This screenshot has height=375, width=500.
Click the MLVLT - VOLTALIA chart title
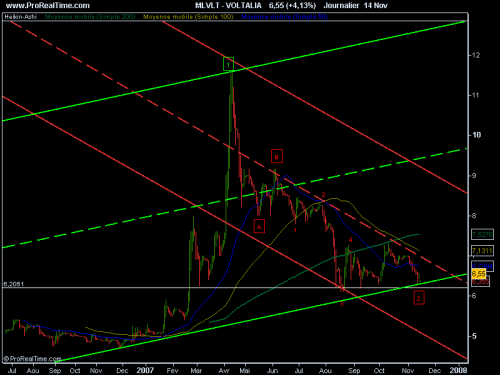[228, 6]
